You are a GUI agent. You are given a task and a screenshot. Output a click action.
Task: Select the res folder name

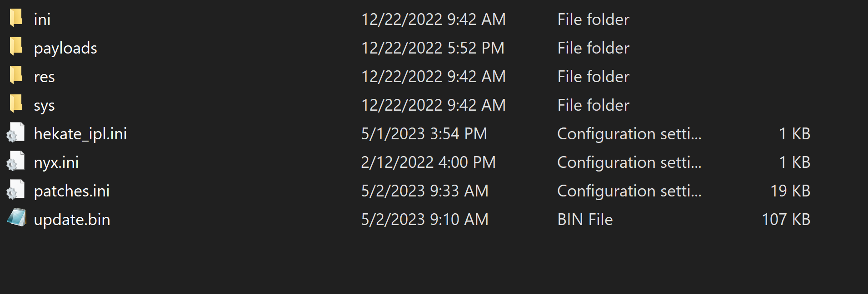45,77
